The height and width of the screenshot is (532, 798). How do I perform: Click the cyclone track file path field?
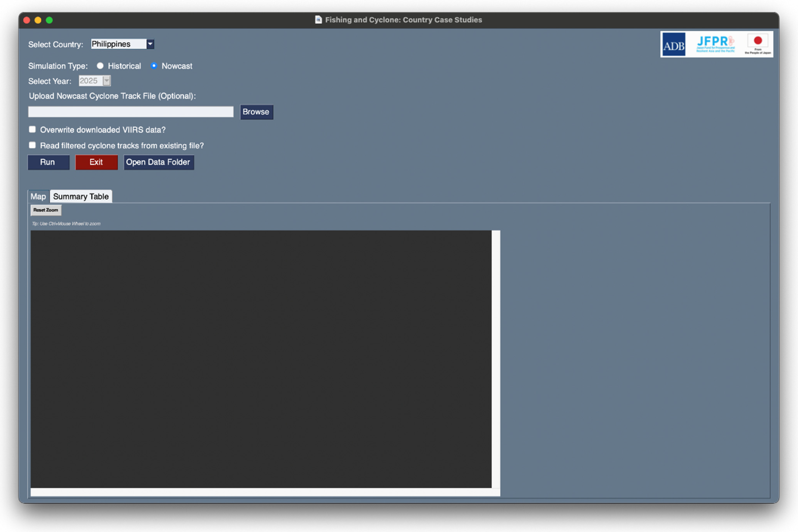(131, 112)
